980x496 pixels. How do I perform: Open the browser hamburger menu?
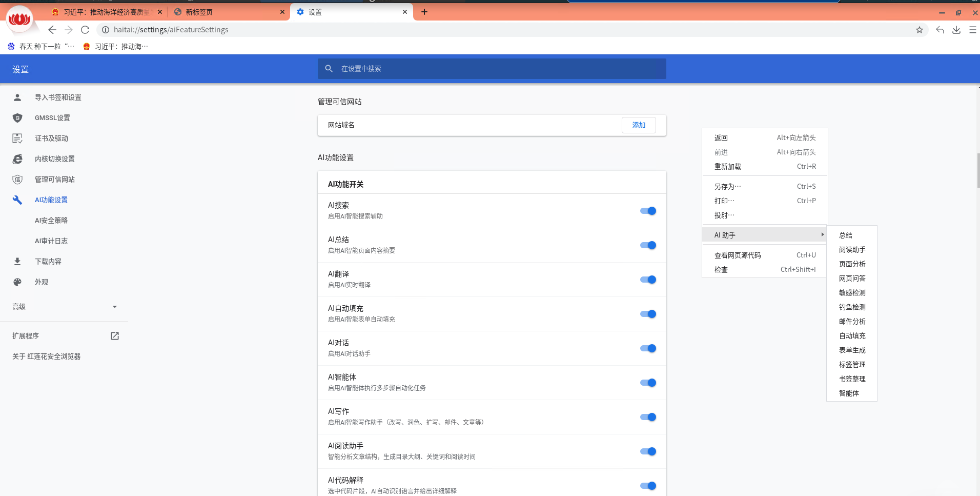972,30
